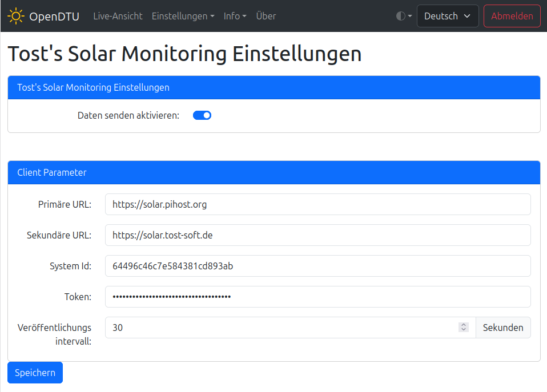Screen dimensions: 547x392
Task: Click the Tost's Solar Monitoring page heading
Action: pos(184,54)
